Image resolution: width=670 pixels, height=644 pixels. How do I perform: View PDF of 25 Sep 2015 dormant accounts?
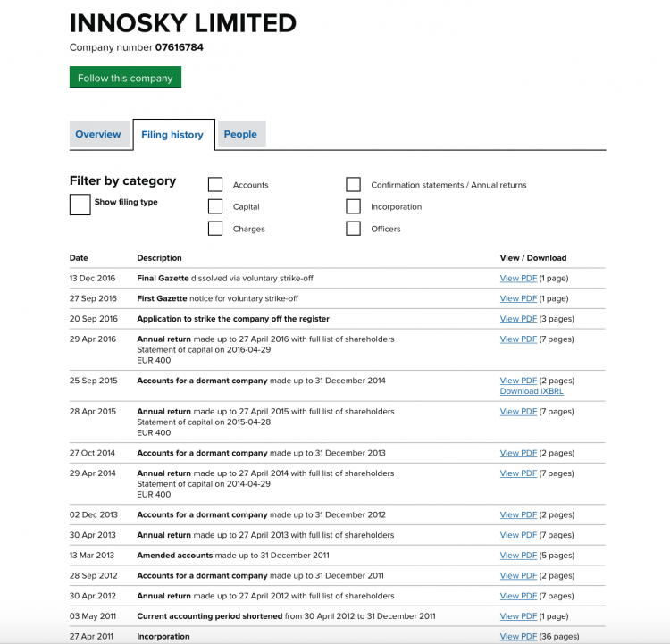click(x=518, y=381)
